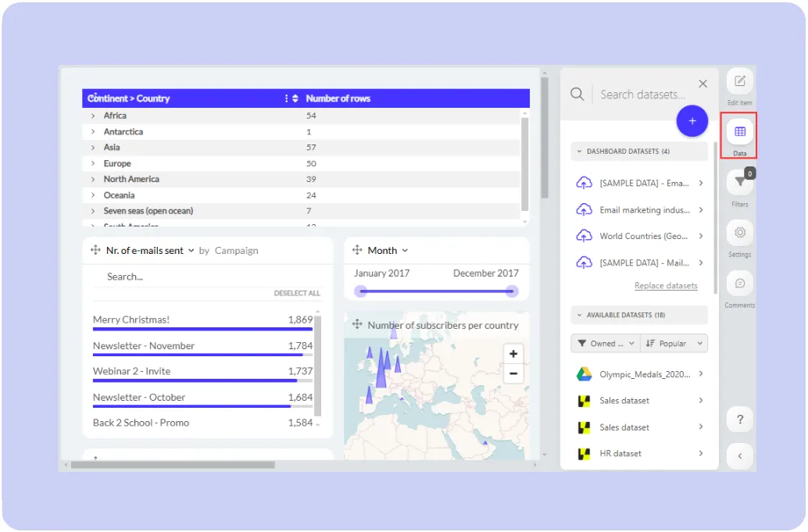
Task: Expand the Europe row
Action: 93,164
